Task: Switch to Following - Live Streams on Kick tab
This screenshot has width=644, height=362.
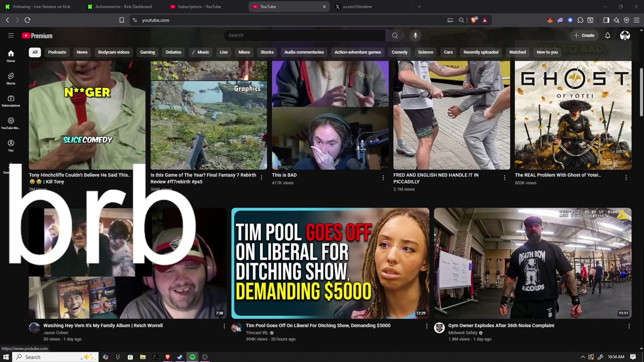Action: pyautogui.click(x=42, y=7)
